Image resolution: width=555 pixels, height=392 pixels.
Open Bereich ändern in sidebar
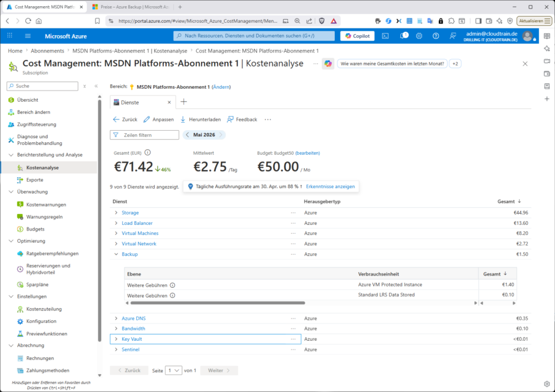click(34, 112)
